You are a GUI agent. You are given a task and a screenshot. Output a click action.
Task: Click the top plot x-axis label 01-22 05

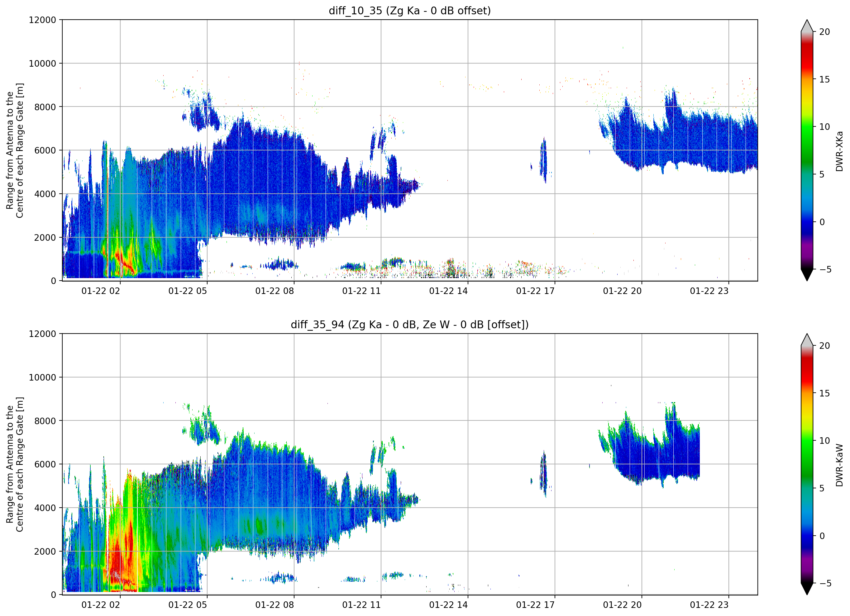(188, 291)
